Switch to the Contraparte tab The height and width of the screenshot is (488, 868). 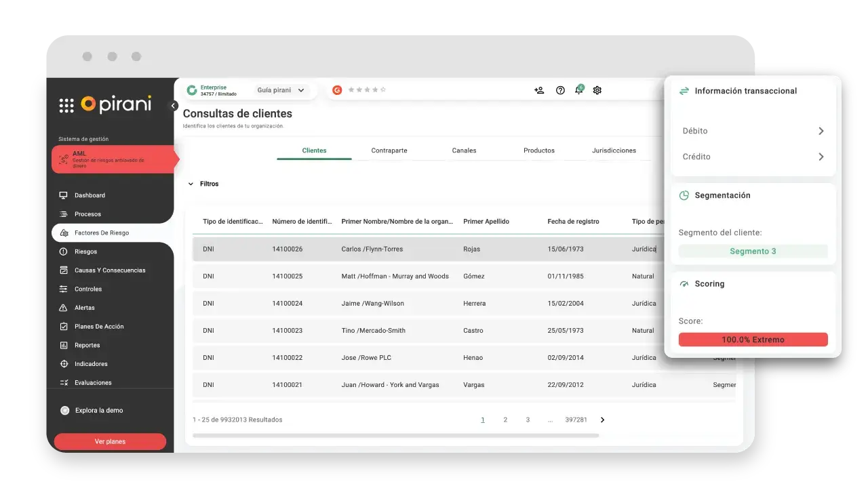389,150
